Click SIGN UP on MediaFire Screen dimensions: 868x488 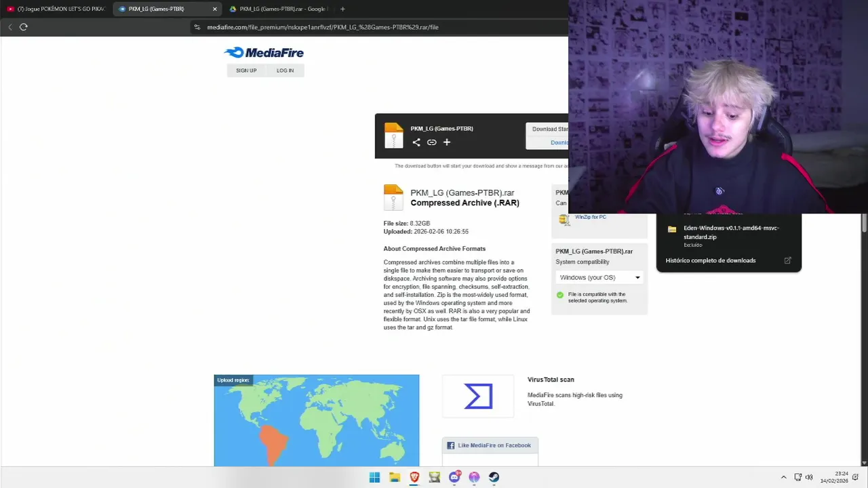pyautogui.click(x=246, y=70)
